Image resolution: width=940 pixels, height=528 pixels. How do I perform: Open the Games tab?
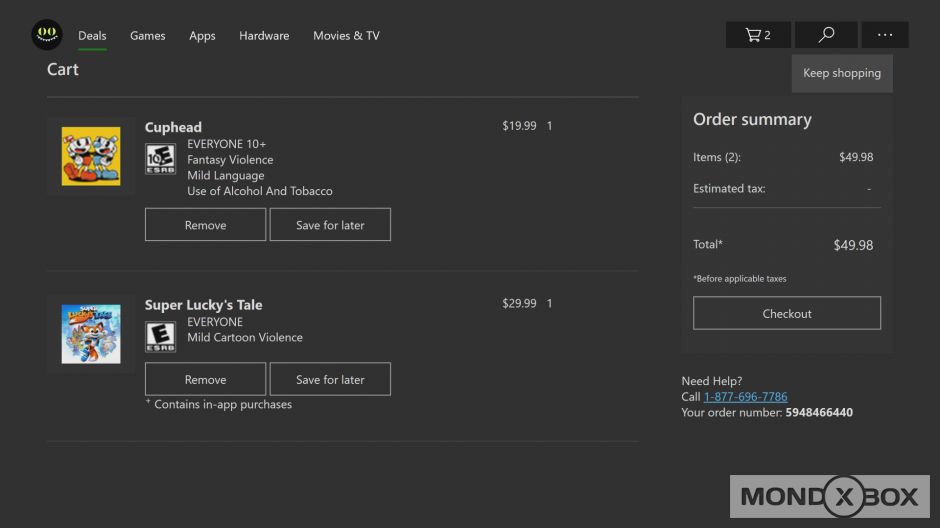click(x=147, y=36)
